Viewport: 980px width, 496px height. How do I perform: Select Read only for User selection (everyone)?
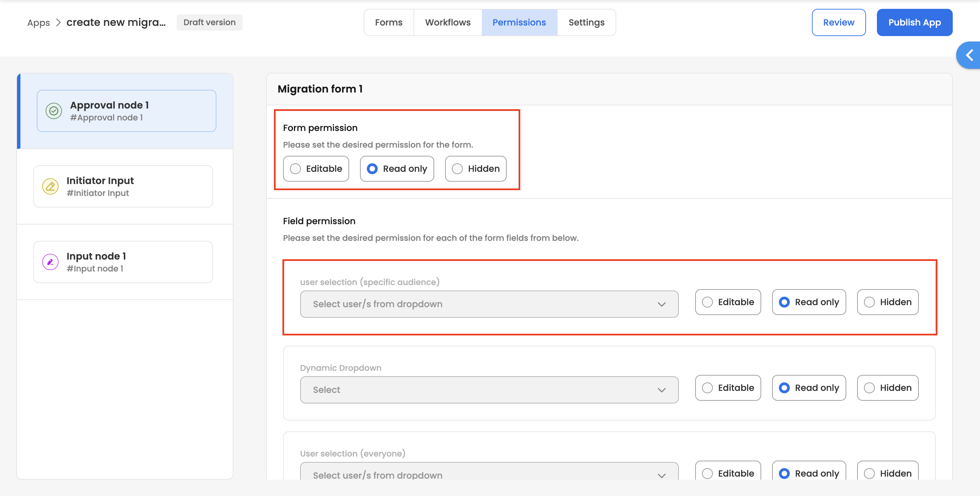point(808,473)
